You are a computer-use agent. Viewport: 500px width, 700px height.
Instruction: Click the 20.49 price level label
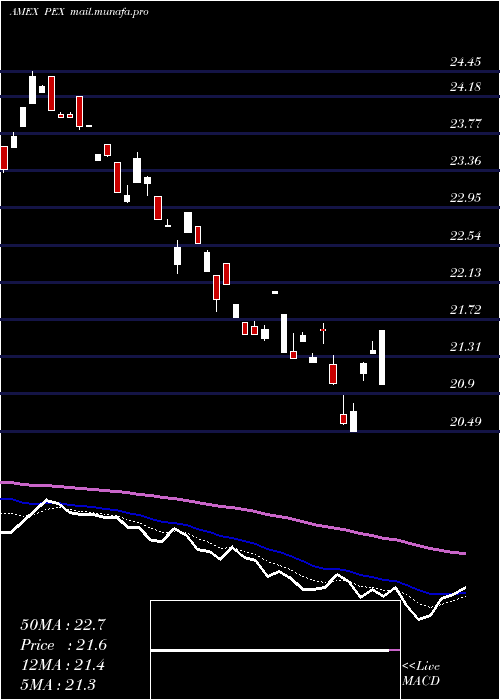(465, 421)
